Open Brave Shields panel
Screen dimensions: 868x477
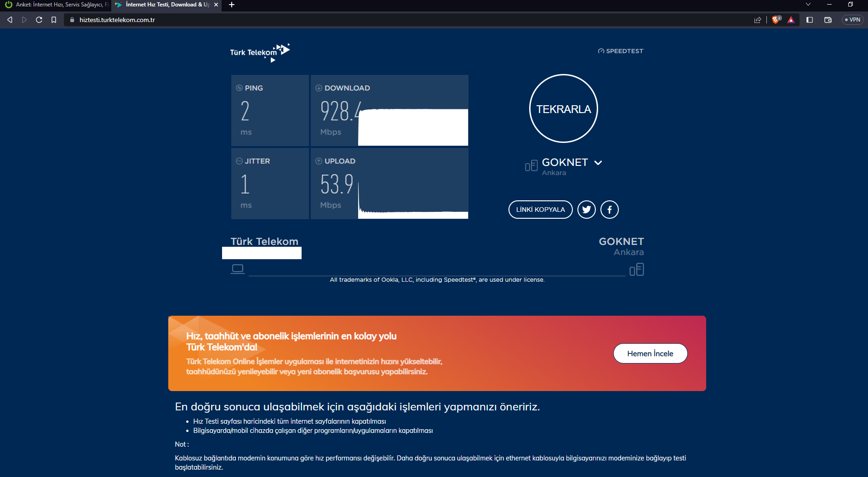pyautogui.click(x=777, y=19)
